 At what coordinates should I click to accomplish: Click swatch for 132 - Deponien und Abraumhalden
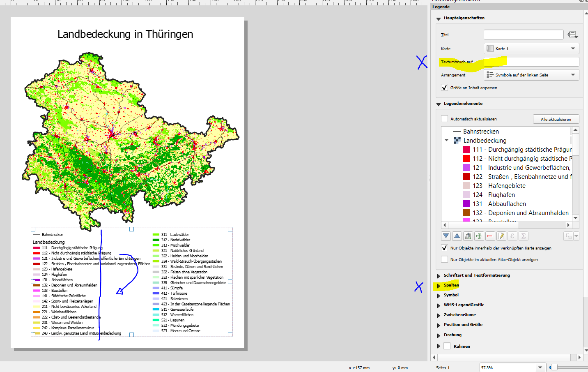tap(467, 213)
